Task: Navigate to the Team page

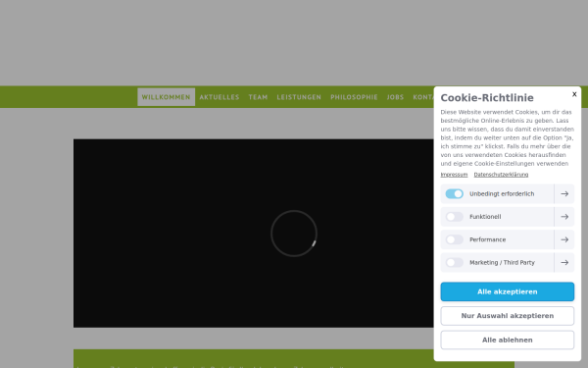Action: pos(258,97)
